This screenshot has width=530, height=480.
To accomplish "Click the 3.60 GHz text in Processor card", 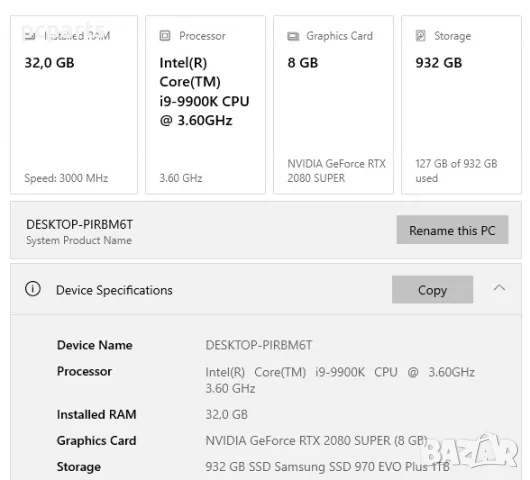I will (181, 178).
